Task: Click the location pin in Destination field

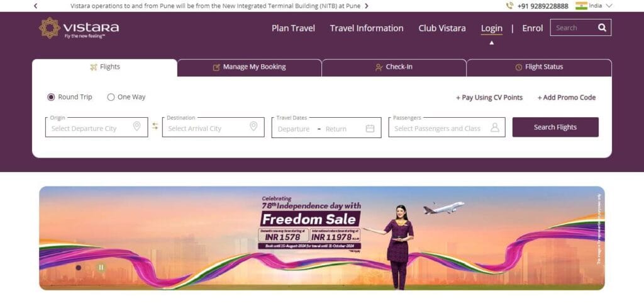Action: point(253,126)
